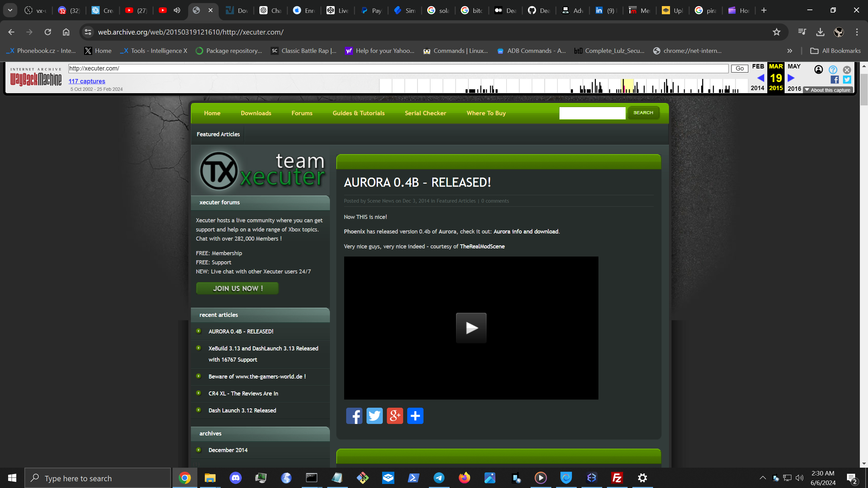Share capture on Twitter in Wayback toolbar
This screenshot has width=868, height=488.
(847, 80)
